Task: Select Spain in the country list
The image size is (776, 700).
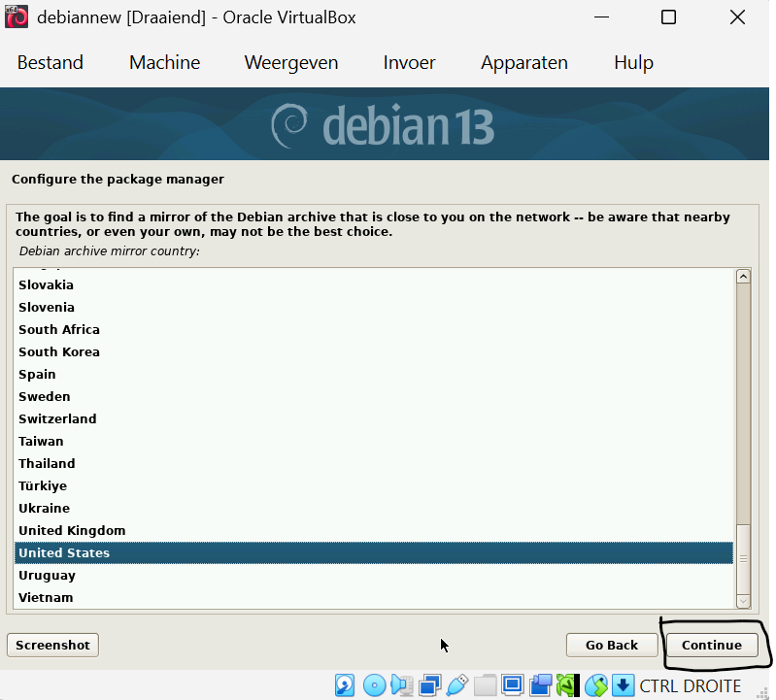Action: 374,374
